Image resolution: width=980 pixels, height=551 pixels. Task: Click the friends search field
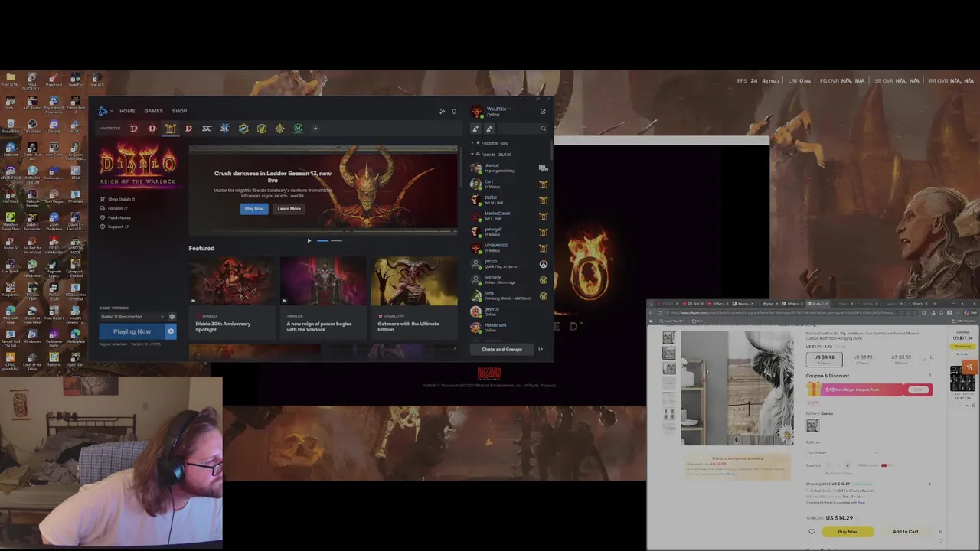point(521,129)
